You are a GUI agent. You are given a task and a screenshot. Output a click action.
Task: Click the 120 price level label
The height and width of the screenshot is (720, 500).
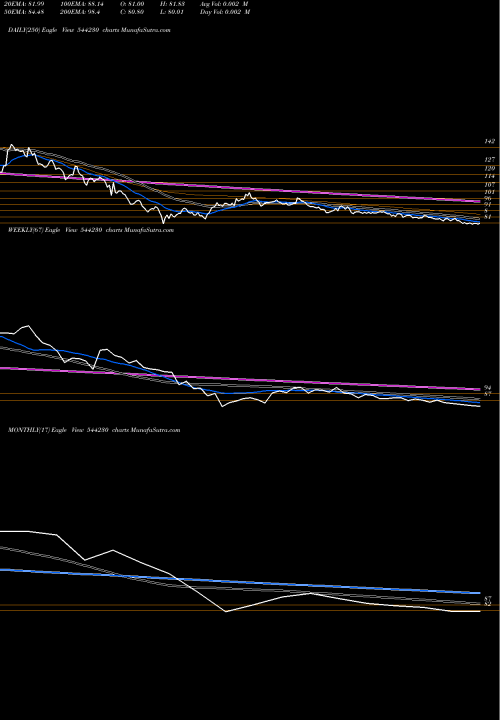[490, 169]
